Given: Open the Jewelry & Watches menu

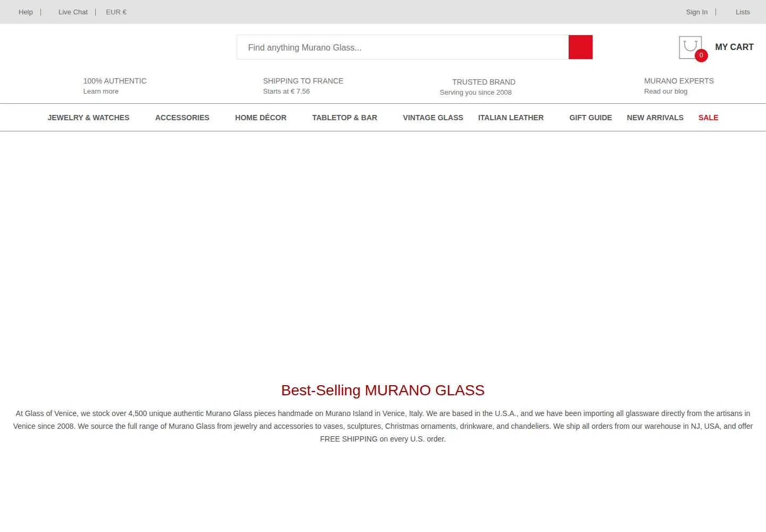Looking at the screenshot, I should pyautogui.click(x=88, y=118).
